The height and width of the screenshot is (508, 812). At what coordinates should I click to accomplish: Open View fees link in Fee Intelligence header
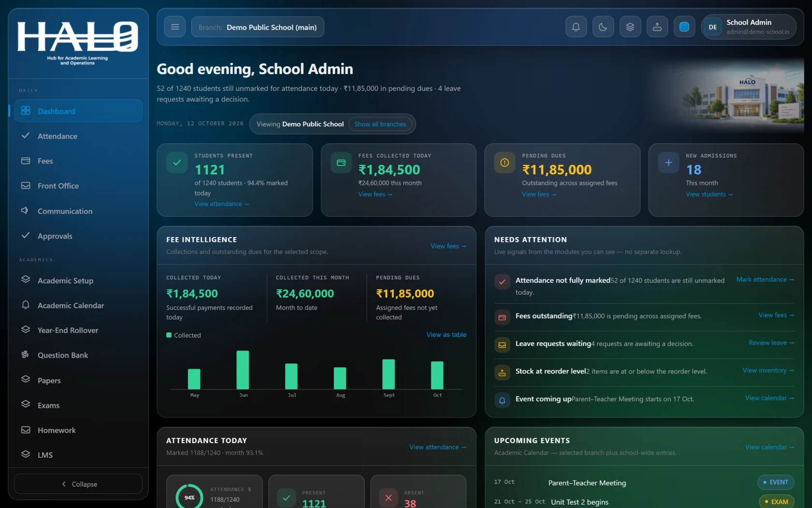[x=449, y=246]
